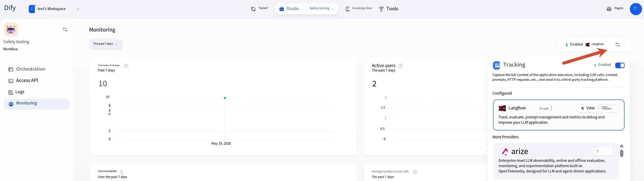Click the help icon beside Cost consumption

pyautogui.click(x=121, y=172)
